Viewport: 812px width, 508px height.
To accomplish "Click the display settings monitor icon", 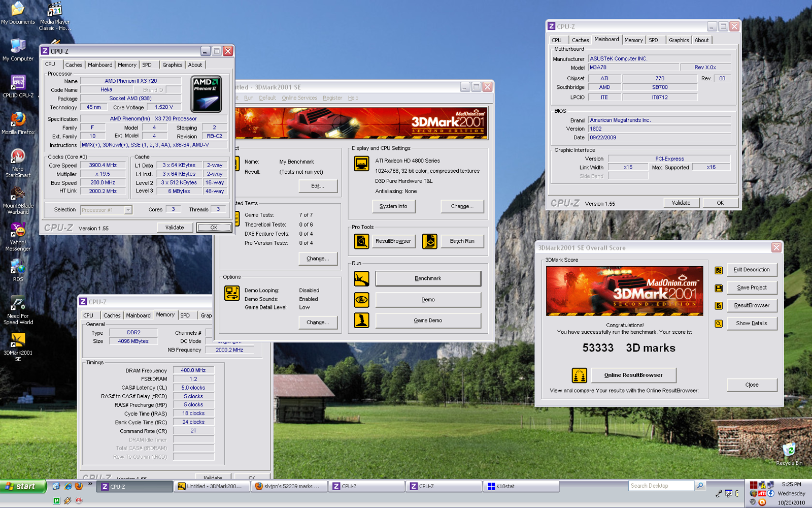I will coord(361,164).
